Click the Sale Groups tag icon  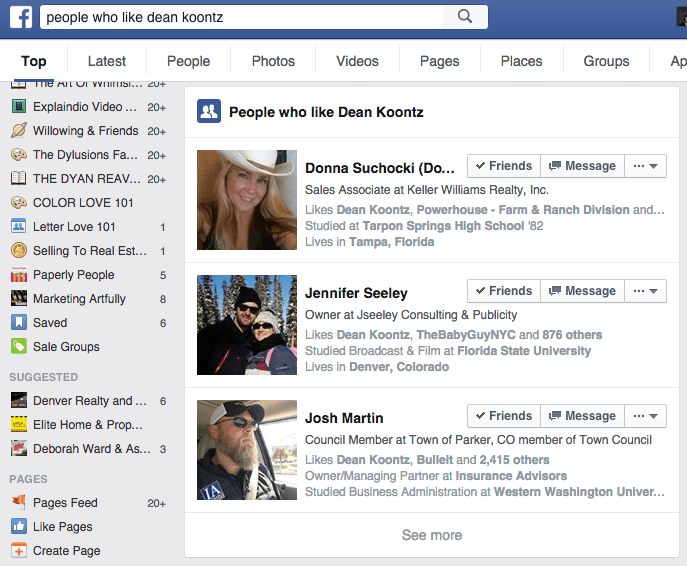(x=18, y=347)
